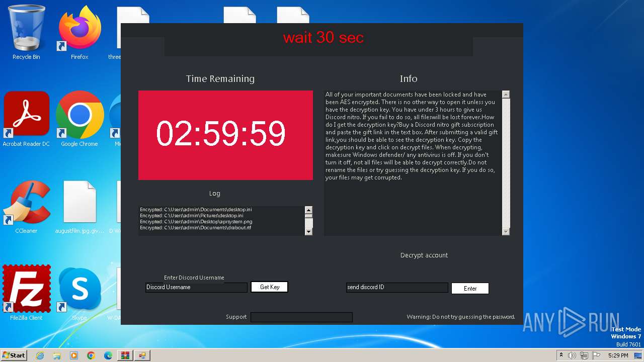Focus the send discord ID field

pyautogui.click(x=396, y=287)
